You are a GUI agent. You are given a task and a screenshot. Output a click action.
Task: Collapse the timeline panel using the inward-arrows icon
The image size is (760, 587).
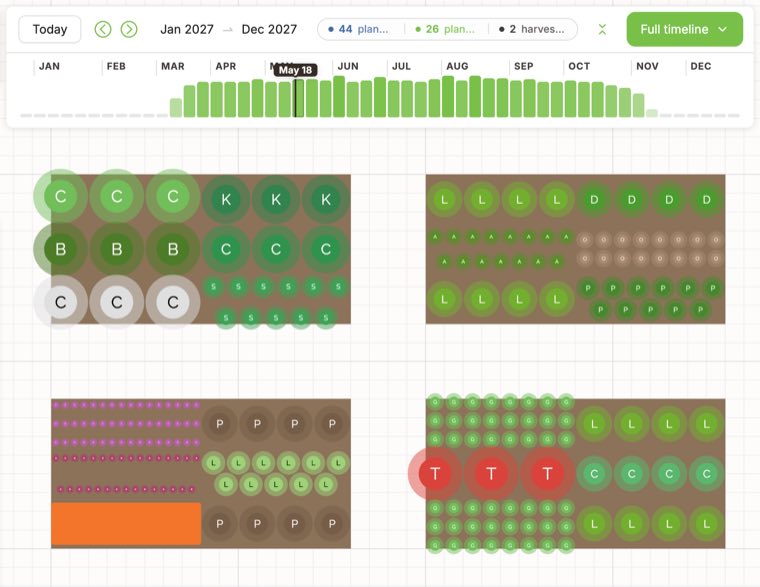click(602, 29)
